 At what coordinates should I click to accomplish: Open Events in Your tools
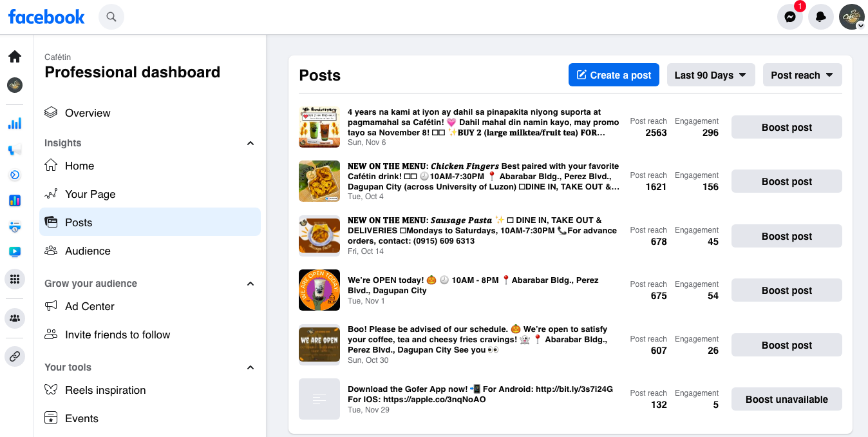coord(150,418)
